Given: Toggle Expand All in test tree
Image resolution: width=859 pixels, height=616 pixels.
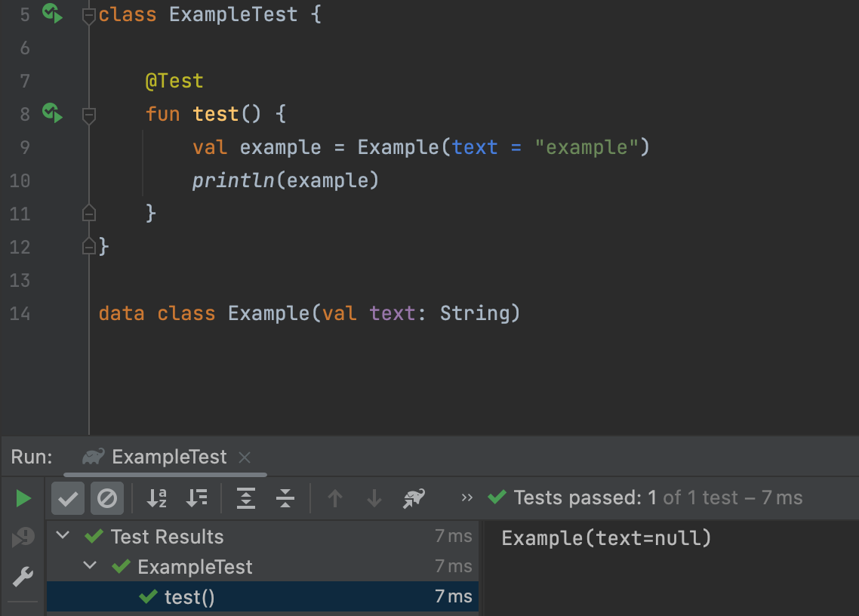Looking at the screenshot, I should pos(245,498).
